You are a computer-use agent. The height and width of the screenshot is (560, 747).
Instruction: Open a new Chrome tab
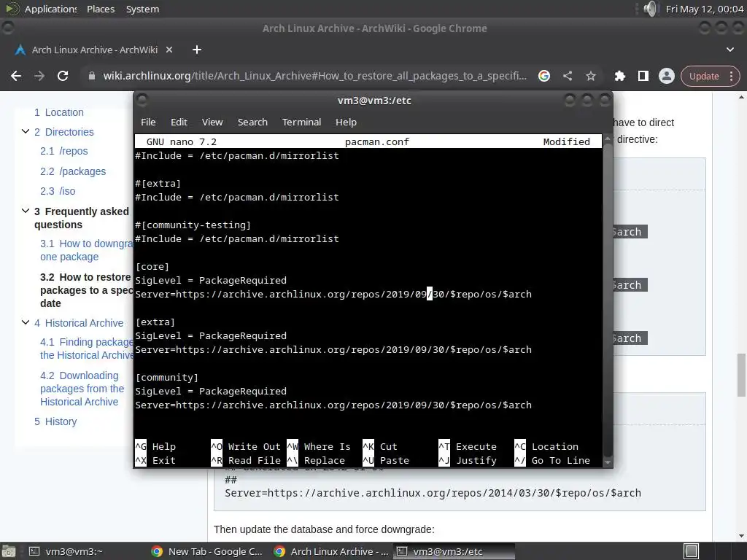click(x=197, y=50)
